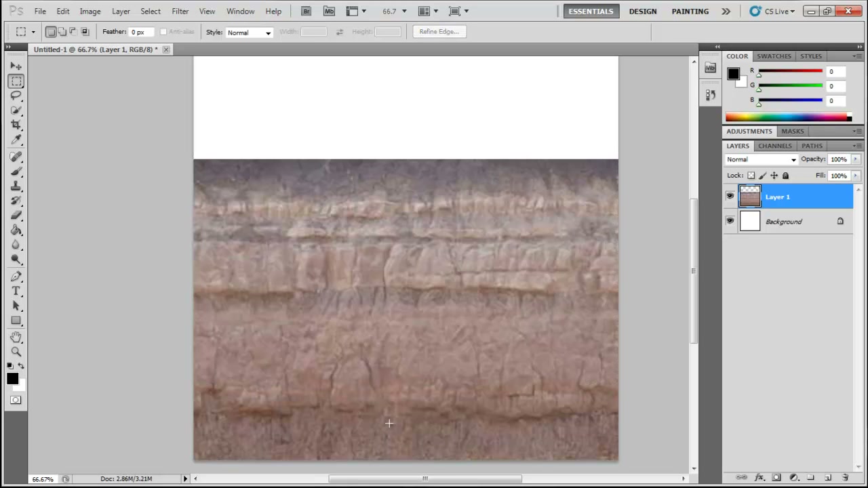
Task: Hide the Background layer eye
Action: pyautogui.click(x=730, y=221)
